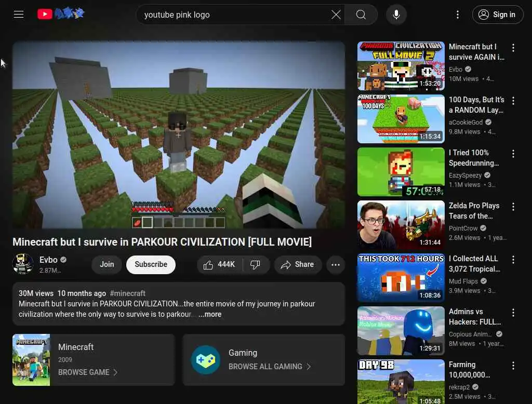Image resolution: width=532 pixels, height=404 pixels.
Task: Open options menu for 100 Days video
Action: coord(513,101)
